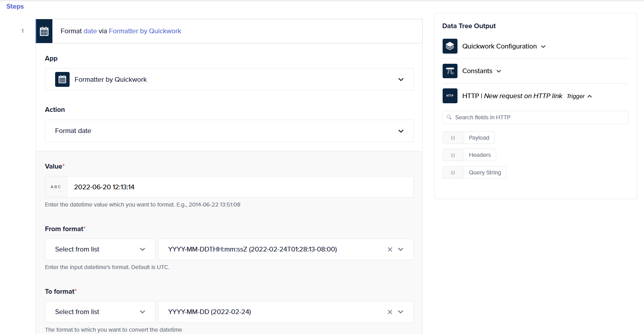Open the To format Select from list dropdown
Screen dimensions: 644x334
coord(100,312)
